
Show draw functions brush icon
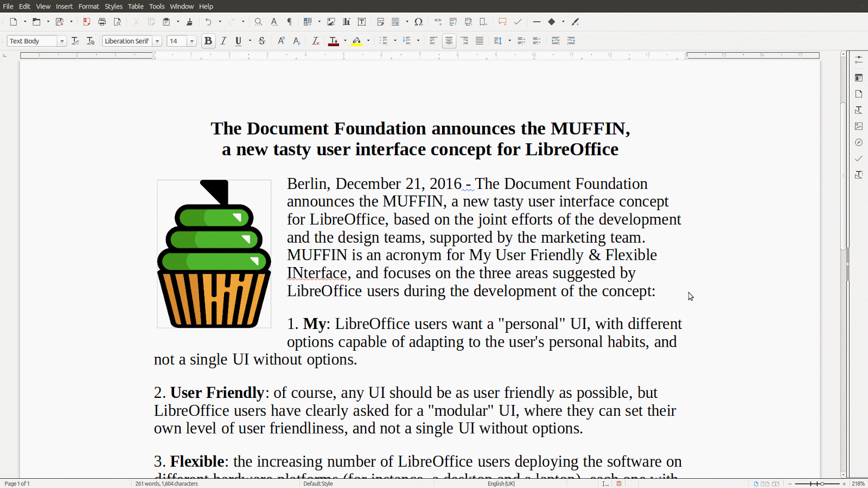tap(576, 22)
